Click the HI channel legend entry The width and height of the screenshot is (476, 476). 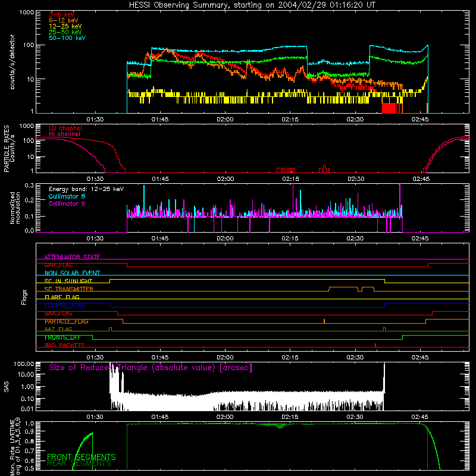(x=65, y=134)
